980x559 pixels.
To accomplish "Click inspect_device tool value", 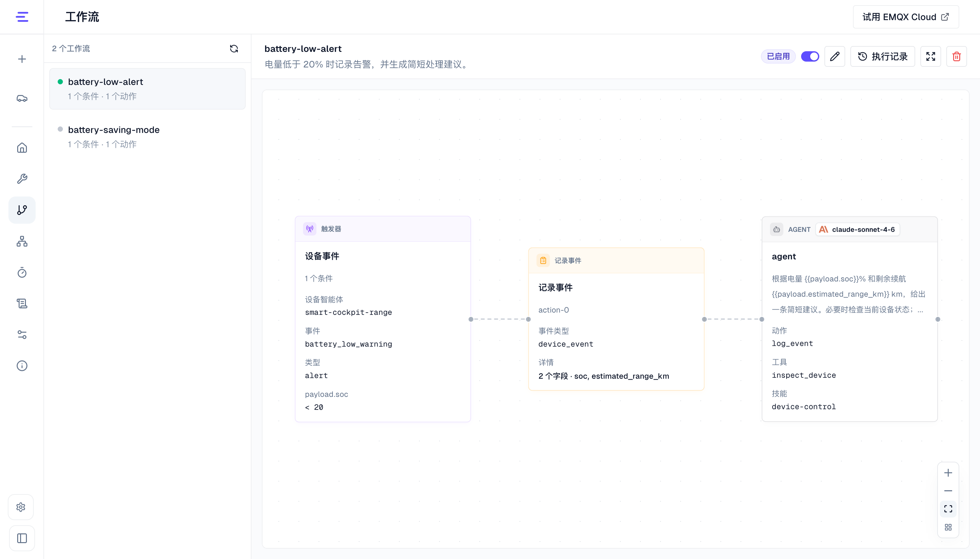I will pyautogui.click(x=803, y=375).
